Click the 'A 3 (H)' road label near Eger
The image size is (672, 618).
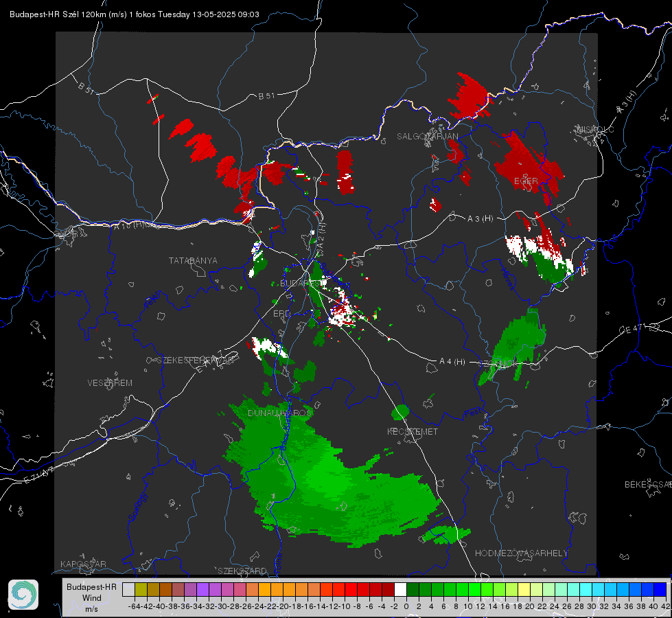[480, 219]
